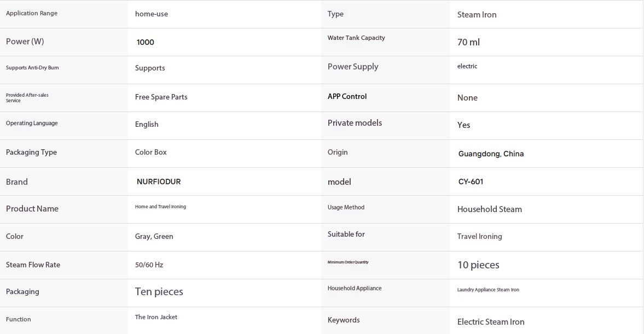Click the Guangdong, China origin value
Viewport: 644px width, 334px height.
491,154
